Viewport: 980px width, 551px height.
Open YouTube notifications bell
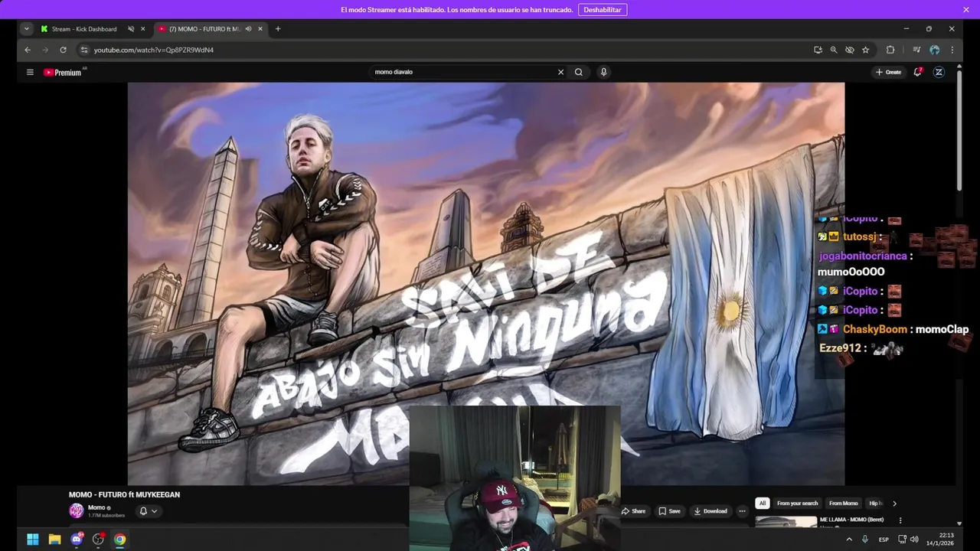tap(917, 72)
